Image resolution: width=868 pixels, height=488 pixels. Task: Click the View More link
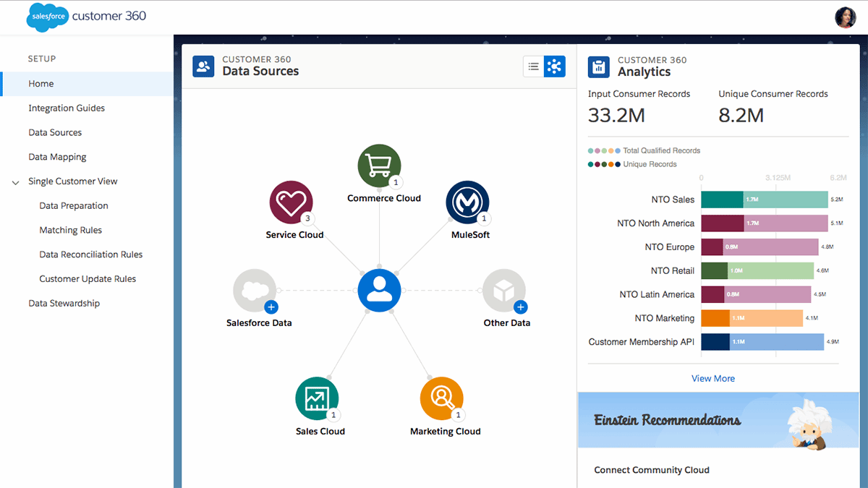(x=713, y=378)
